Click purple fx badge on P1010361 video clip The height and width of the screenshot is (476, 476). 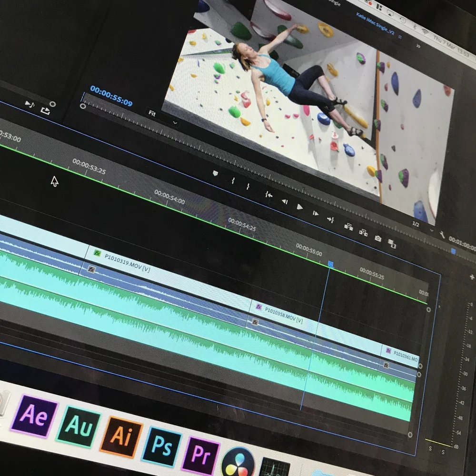tap(388, 351)
